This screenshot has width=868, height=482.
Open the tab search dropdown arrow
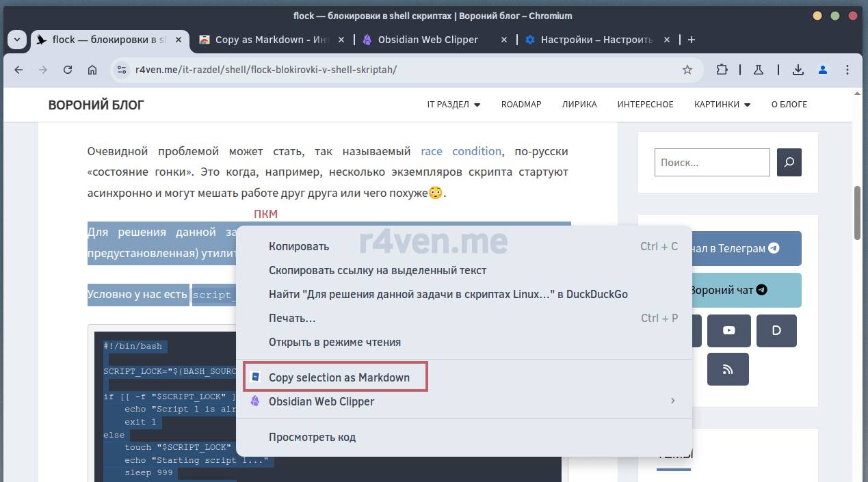pyautogui.click(x=17, y=40)
